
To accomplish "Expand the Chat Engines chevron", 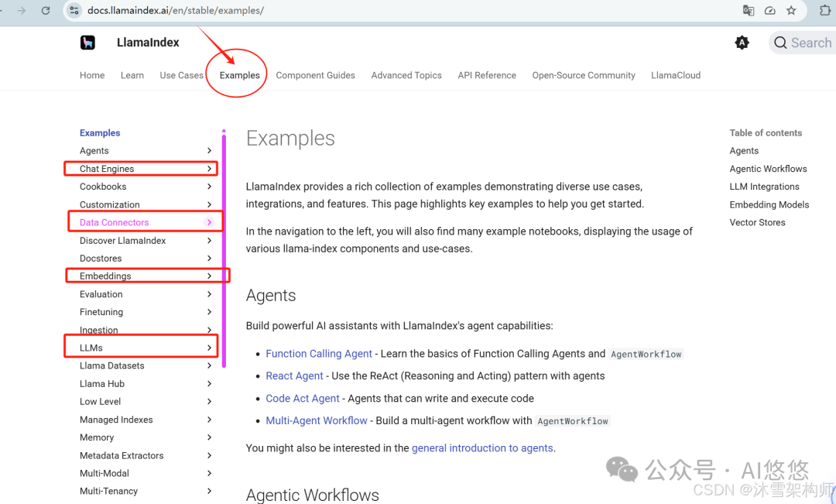I will [x=210, y=169].
